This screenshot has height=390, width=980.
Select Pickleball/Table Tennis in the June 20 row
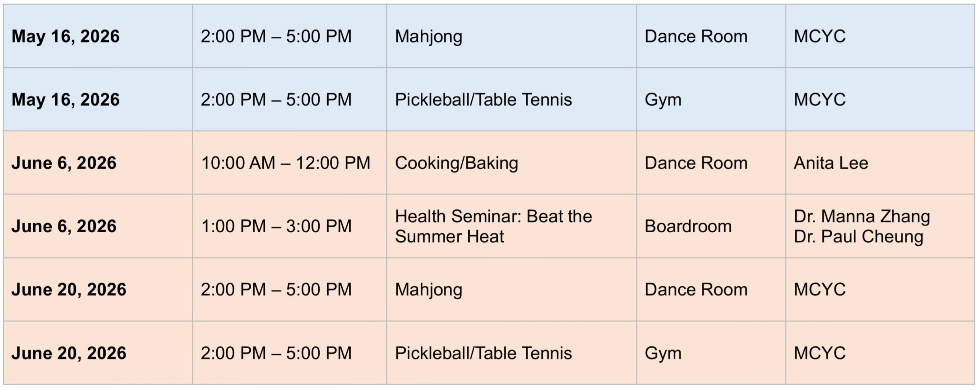click(483, 353)
